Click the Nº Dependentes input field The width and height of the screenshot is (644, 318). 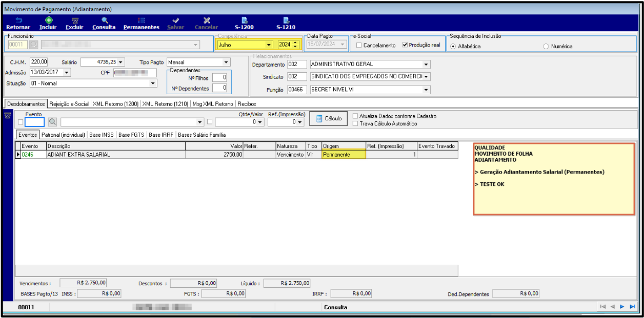tap(219, 88)
